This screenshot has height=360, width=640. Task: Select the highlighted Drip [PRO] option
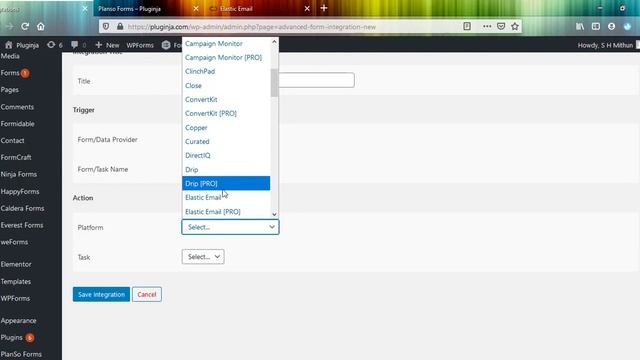coord(226,184)
